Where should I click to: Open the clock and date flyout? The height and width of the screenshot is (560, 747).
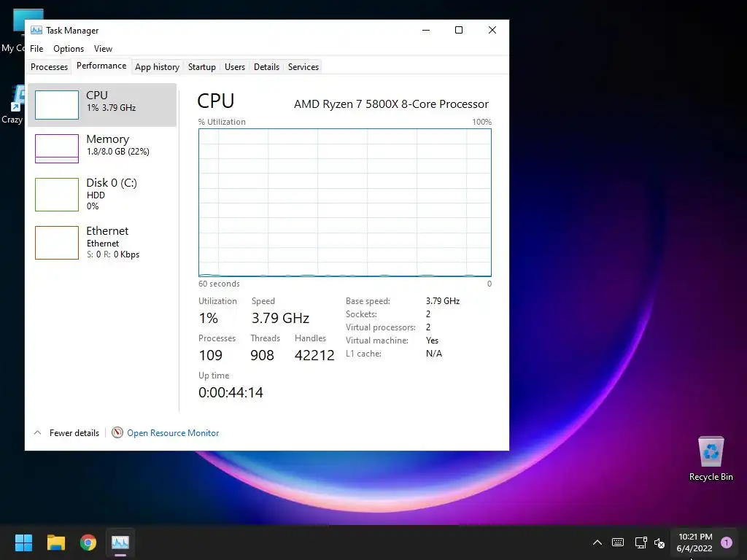pyautogui.click(x=694, y=542)
